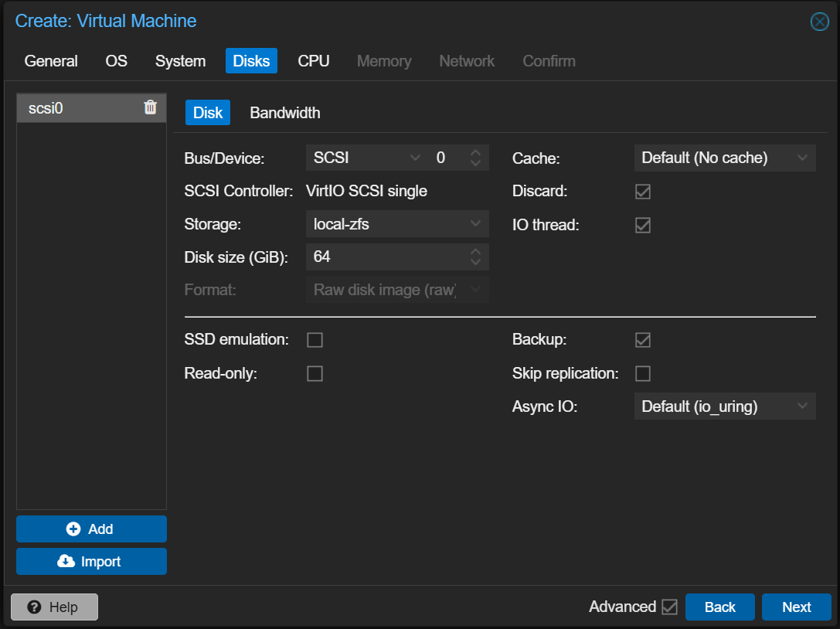Viewport: 840px width, 629px height.
Task: Toggle the Advanced options checkbox
Action: click(x=669, y=607)
